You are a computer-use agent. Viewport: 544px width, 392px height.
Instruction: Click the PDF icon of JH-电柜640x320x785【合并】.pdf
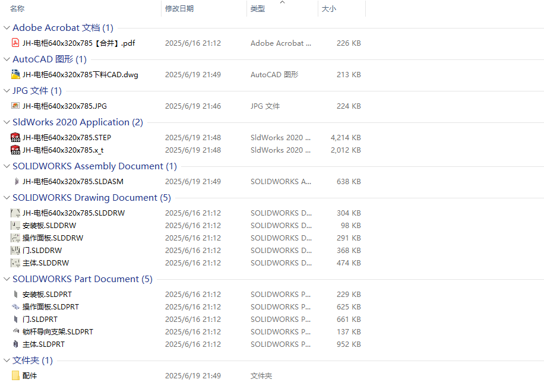click(15, 43)
